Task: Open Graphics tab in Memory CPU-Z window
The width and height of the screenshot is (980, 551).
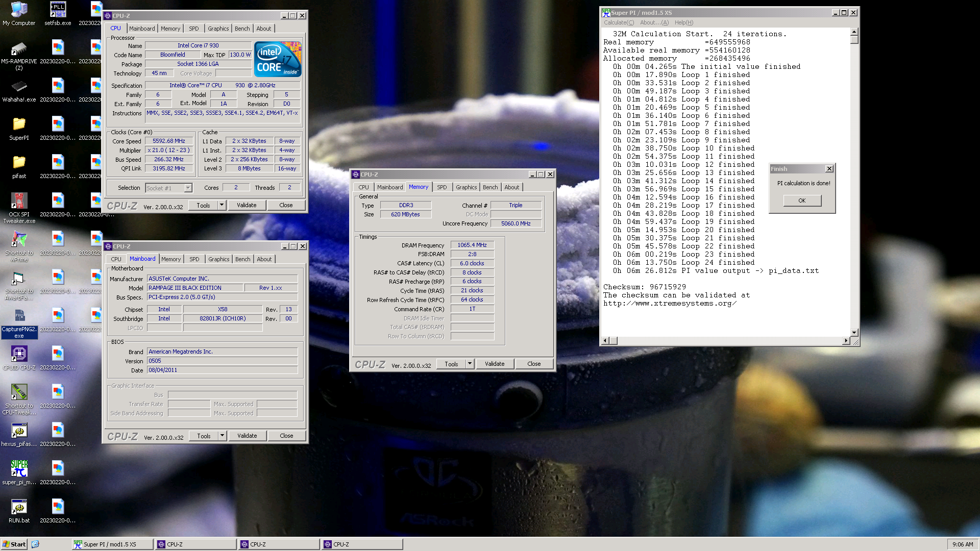Action: (x=467, y=187)
